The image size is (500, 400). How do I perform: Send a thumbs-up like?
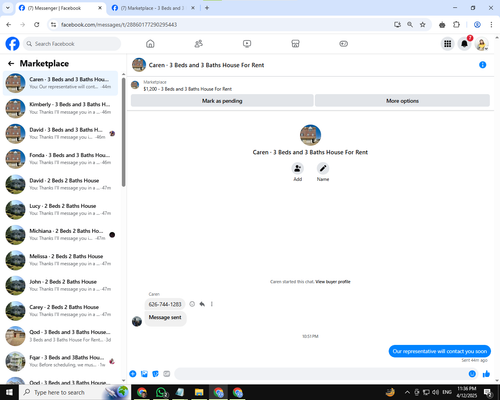tap(486, 374)
